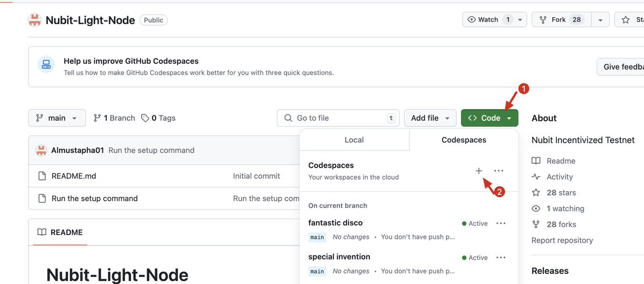Image resolution: width=644 pixels, height=284 pixels.
Task: Click the file icon beside the Run the setup command file
Action: (42, 199)
